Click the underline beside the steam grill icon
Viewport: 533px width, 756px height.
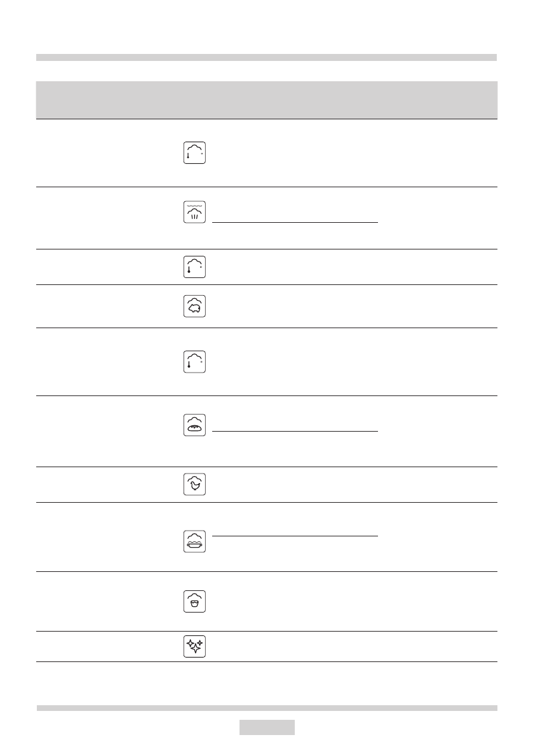point(295,223)
